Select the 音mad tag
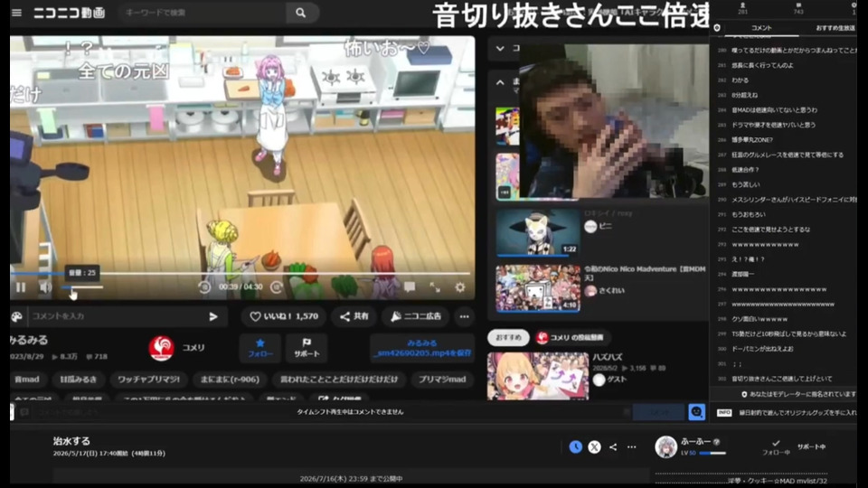This screenshot has width=868, height=488. 27,380
